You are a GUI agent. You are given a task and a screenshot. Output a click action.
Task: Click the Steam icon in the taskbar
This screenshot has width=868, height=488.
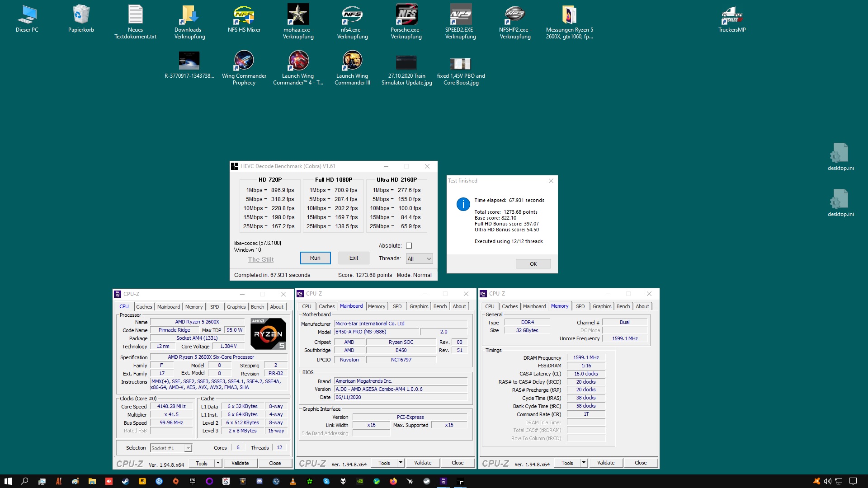click(x=125, y=481)
